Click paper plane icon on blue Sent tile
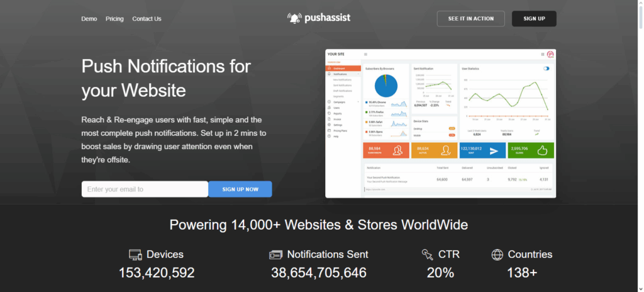The image size is (644, 292). tap(494, 151)
